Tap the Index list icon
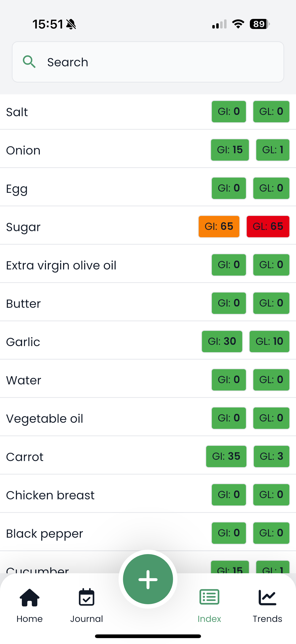296x644 pixels. (x=209, y=597)
